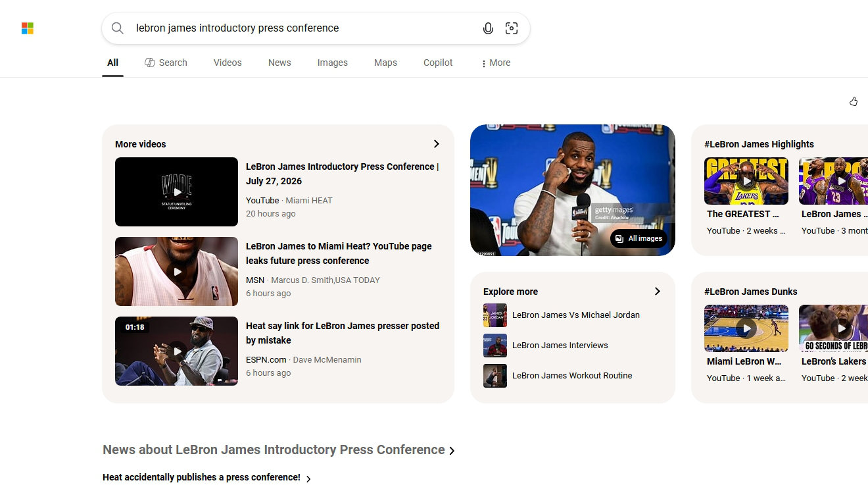868x489 pixels.
Task: Play 'The GREATEST' highlights video
Action: (746, 181)
